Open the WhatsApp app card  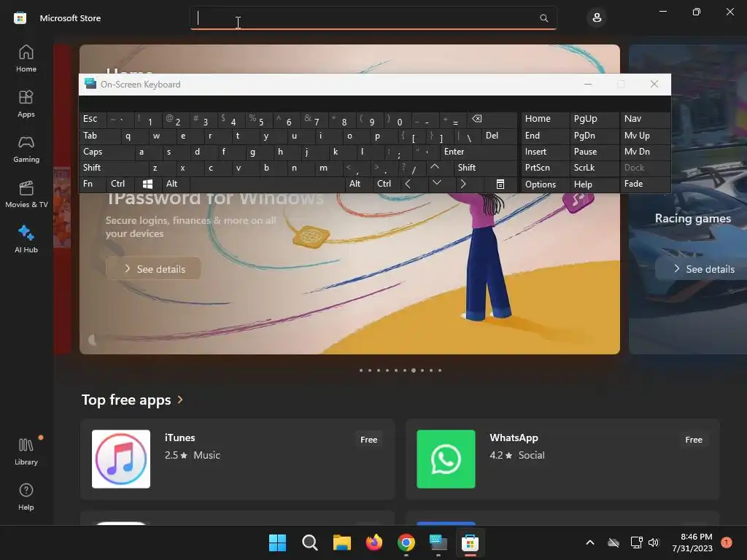pos(562,459)
